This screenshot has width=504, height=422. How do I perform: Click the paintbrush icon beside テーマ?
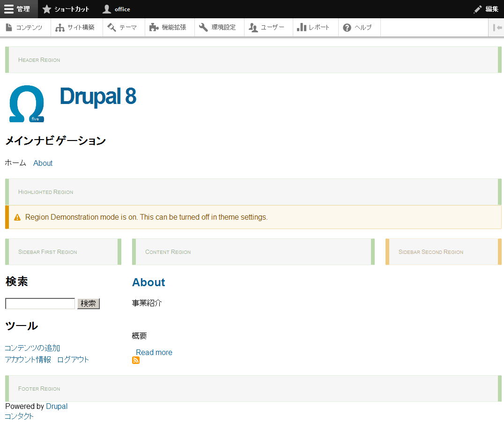click(111, 27)
